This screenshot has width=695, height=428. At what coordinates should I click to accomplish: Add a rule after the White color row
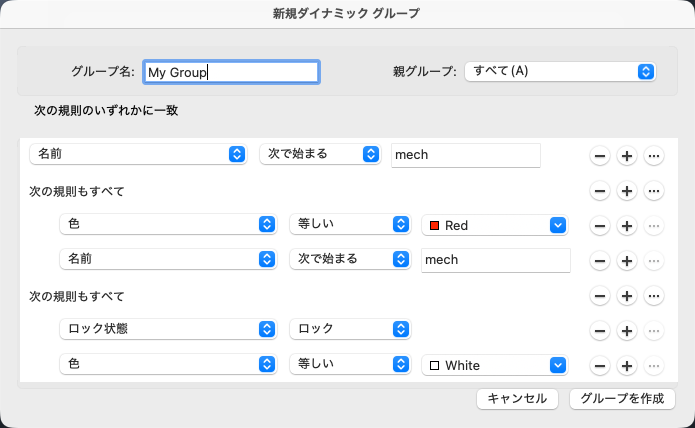[627, 366]
